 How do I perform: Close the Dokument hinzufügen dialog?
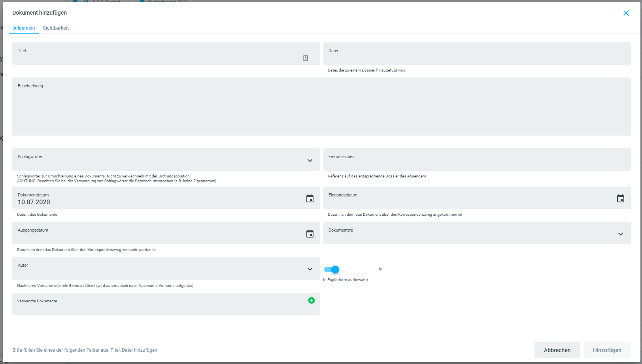(x=626, y=13)
